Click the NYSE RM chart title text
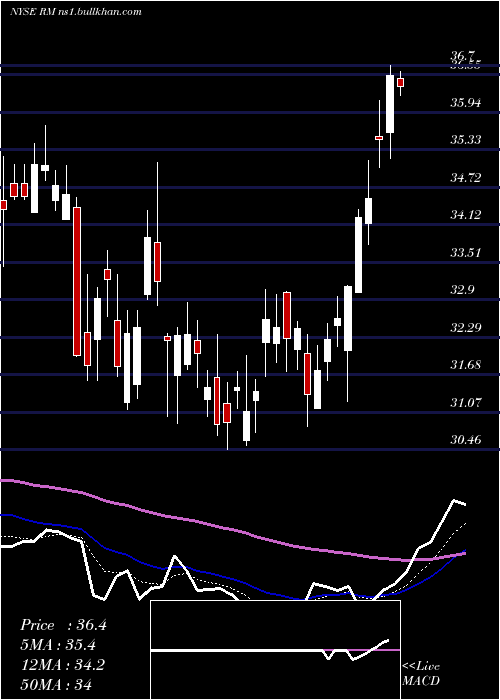Image resolution: width=500 pixels, height=700 pixels. 76,12
